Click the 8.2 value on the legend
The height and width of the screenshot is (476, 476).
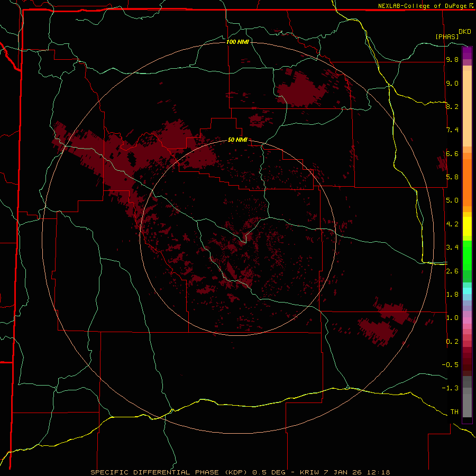click(x=452, y=106)
